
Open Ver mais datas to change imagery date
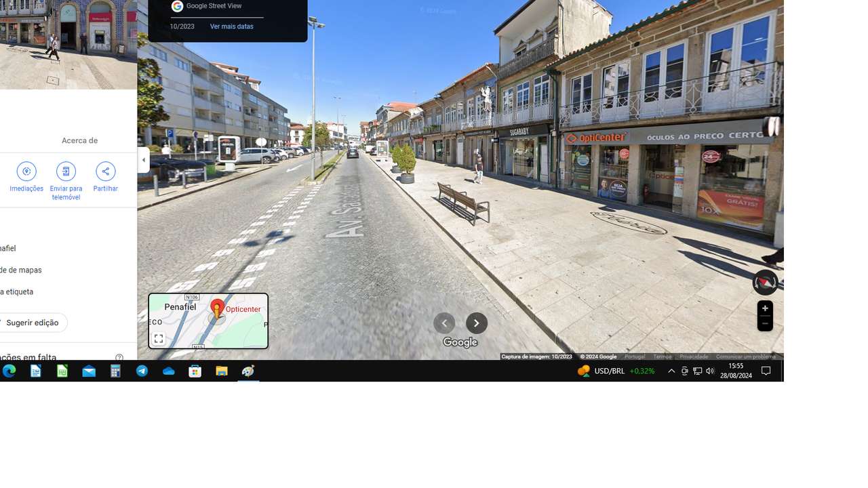[x=231, y=26]
